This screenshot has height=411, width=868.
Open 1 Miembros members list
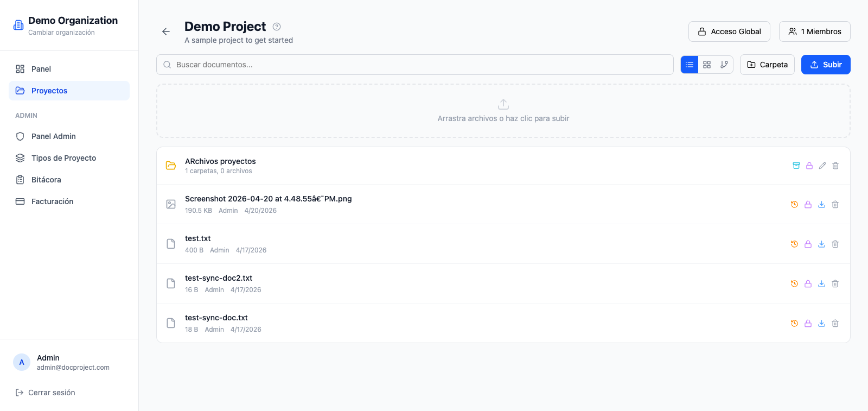[815, 31]
